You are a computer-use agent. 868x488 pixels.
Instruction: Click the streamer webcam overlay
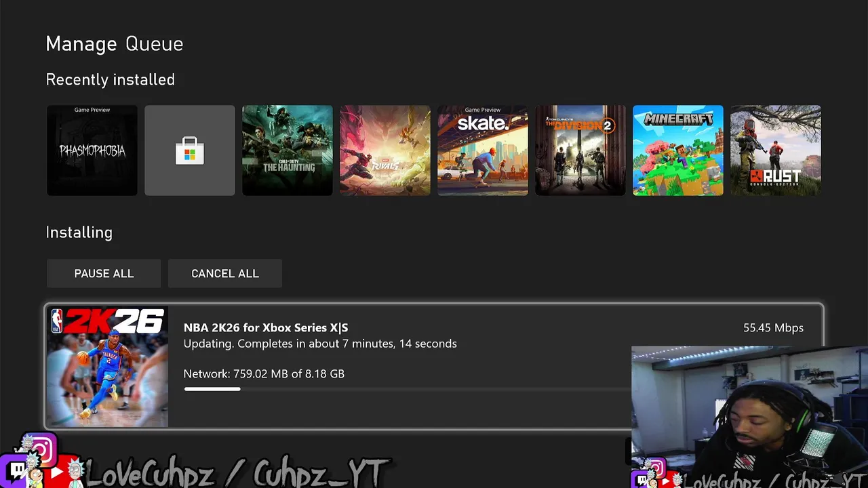point(749,417)
